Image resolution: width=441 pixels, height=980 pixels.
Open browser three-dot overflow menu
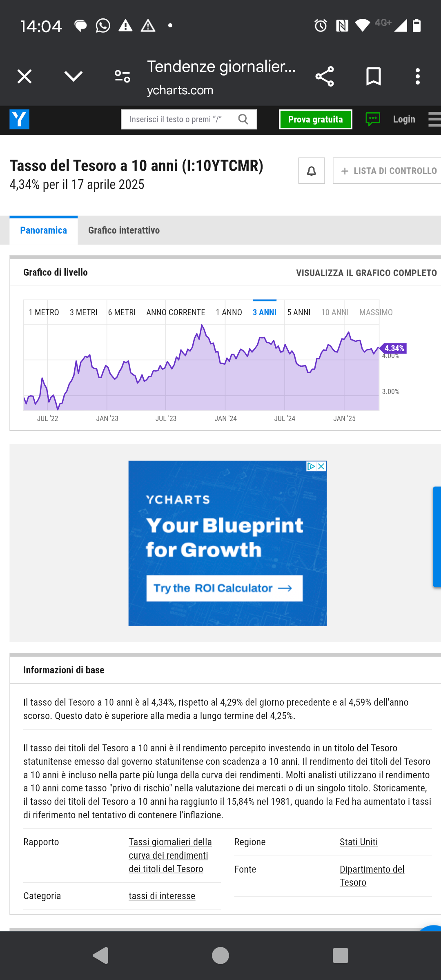point(417,76)
